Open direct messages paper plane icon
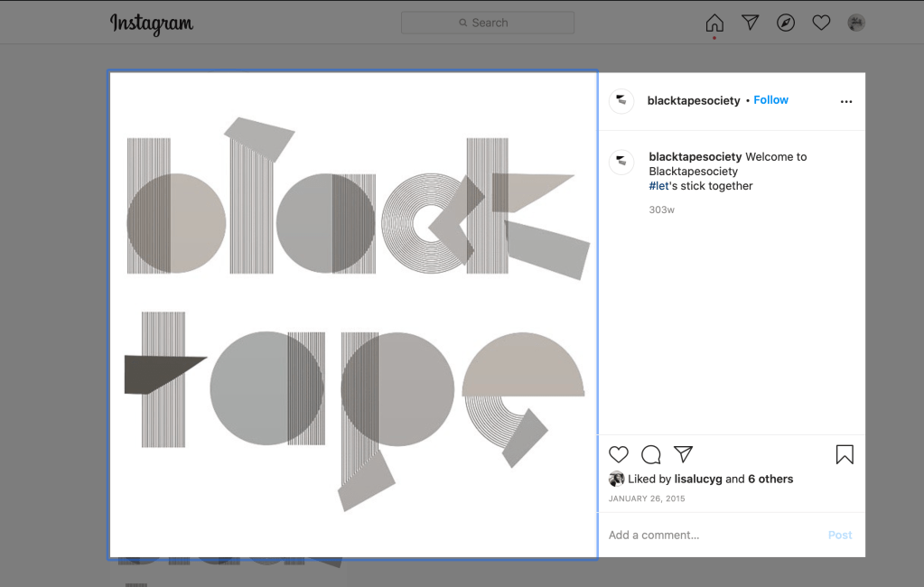This screenshot has height=587, width=924. 750,23
